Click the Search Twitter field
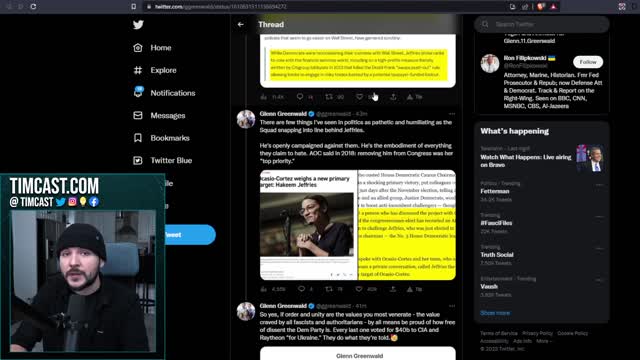 tap(542, 24)
